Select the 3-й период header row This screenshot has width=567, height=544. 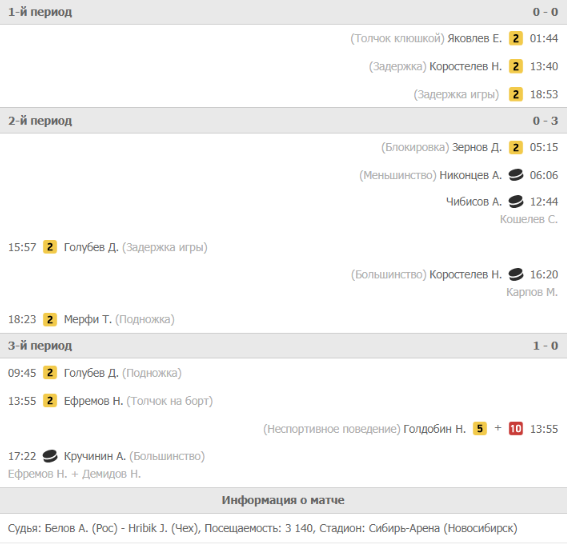coord(284,346)
